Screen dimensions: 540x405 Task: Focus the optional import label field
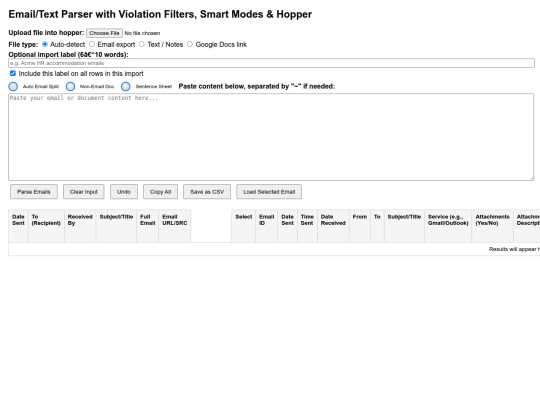click(x=271, y=63)
